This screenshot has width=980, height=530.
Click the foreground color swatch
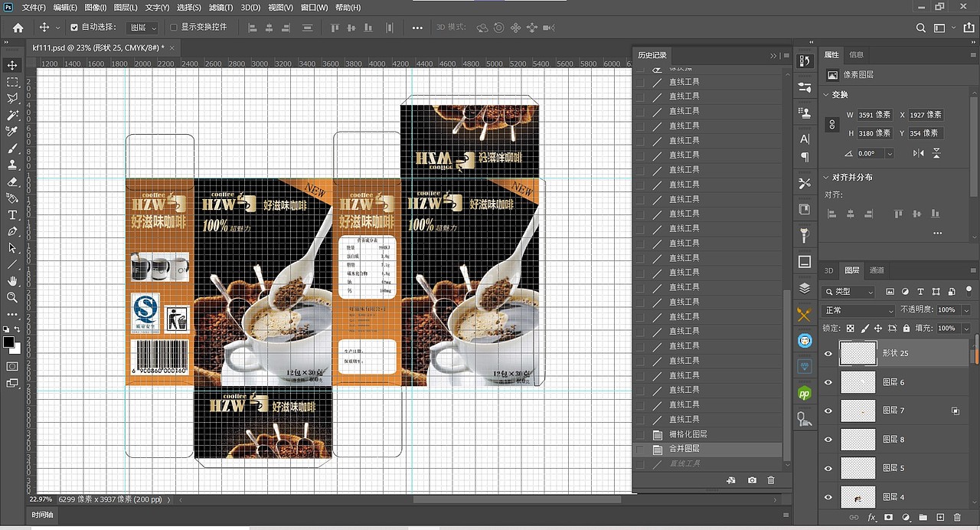(8, 342)
